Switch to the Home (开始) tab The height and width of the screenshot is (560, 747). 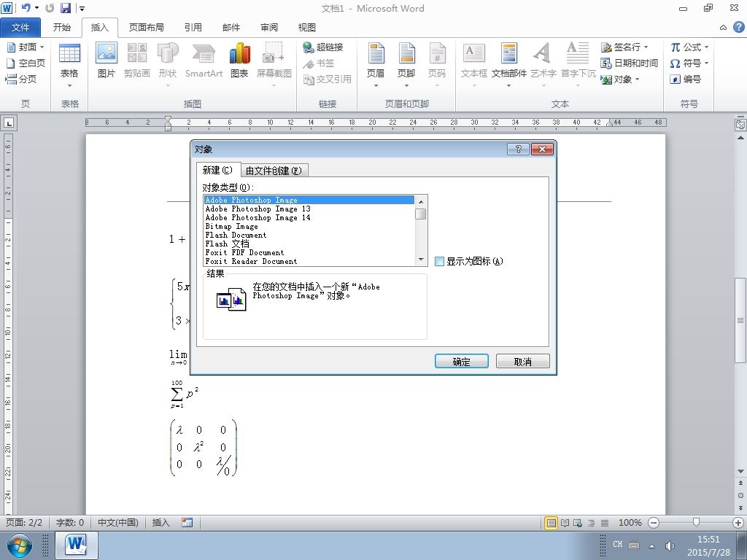62,28
